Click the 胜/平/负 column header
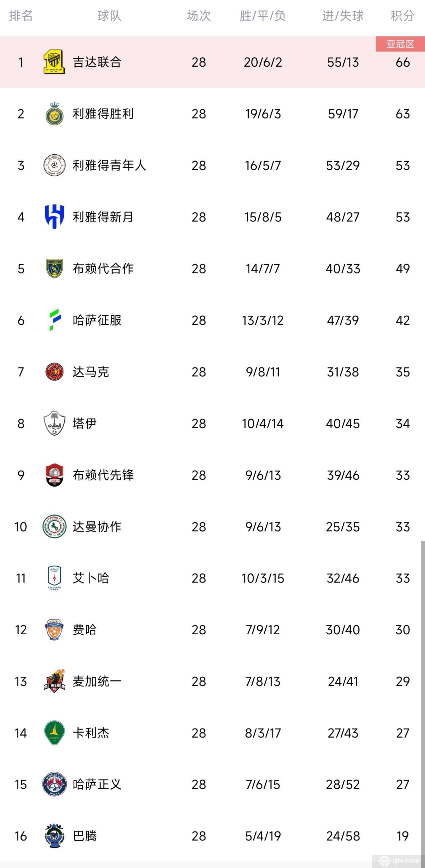The width and height of the screenshot is (425, 868). click(263, 16)
